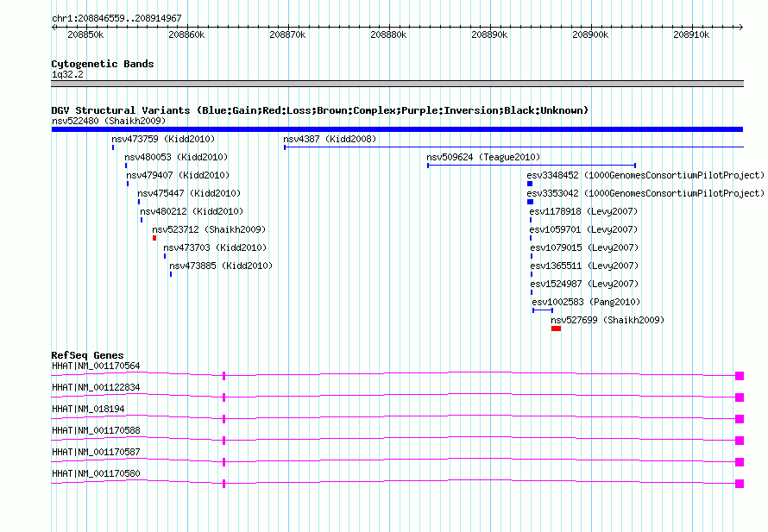Open nsv523712 (Shaikh2009) loss variant label

click(x=209, y=229)
